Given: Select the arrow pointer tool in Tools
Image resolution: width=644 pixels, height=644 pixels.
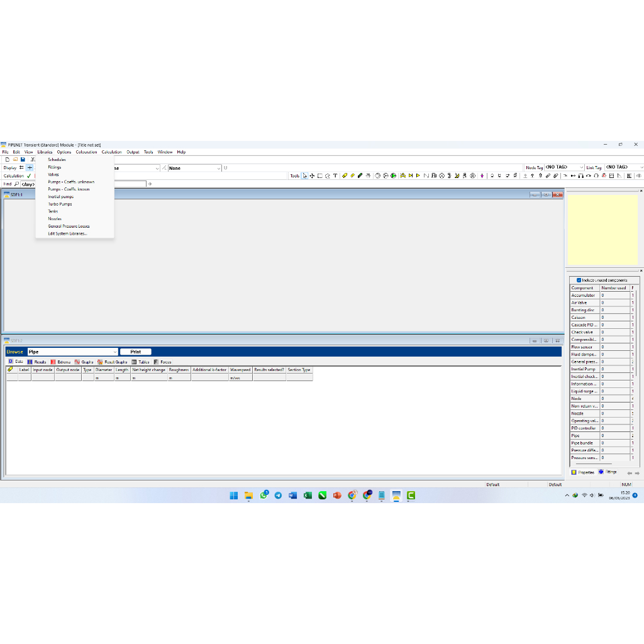Looking at the screenshot, I should [305, 176].
